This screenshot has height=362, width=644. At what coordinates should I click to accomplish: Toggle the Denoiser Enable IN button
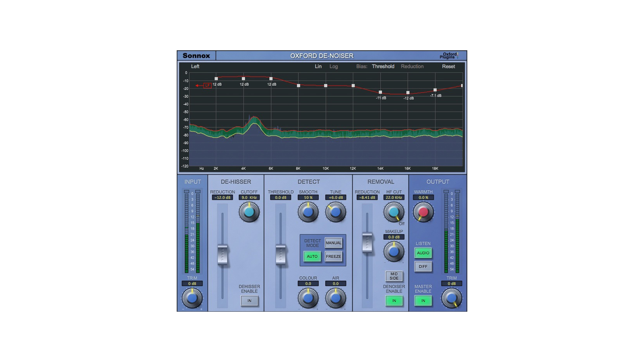click(x=394, y=300)
